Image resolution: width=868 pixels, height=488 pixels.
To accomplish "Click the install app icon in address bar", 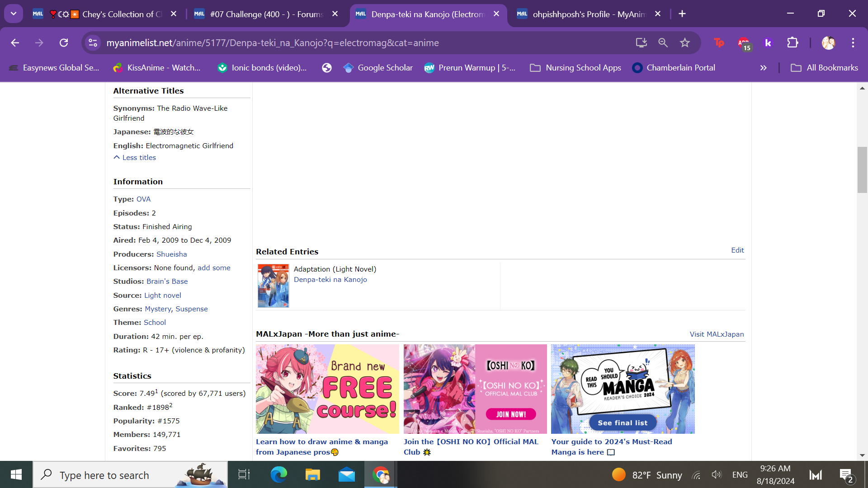I will 641,42.
